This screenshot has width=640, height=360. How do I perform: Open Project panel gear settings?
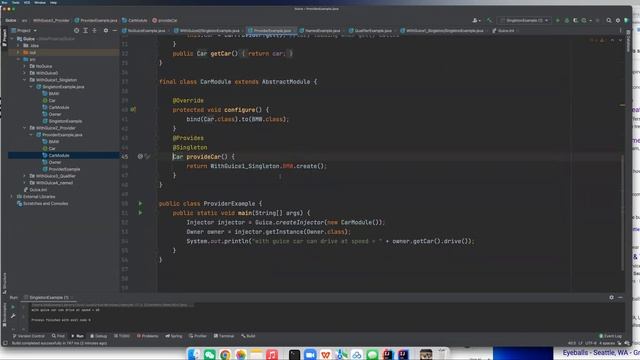(x=106, y=31)
